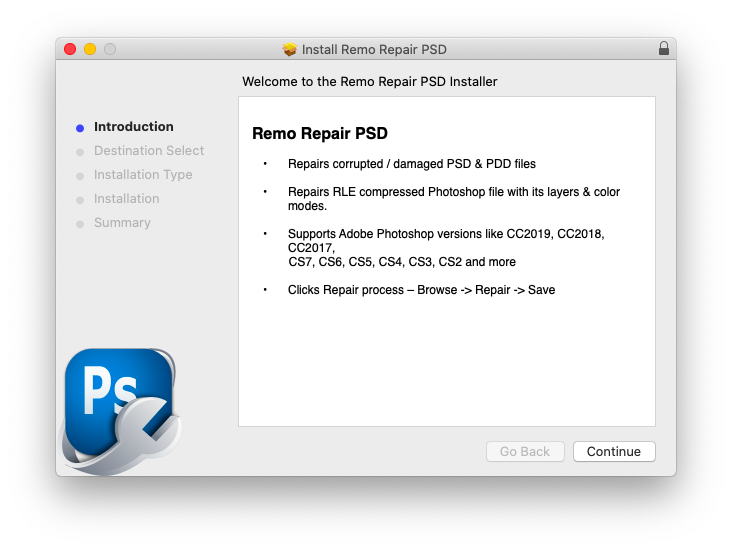This screenshot has width=732, height=550.
Task: Close the installer with the red button
Action: coord(70,49)
